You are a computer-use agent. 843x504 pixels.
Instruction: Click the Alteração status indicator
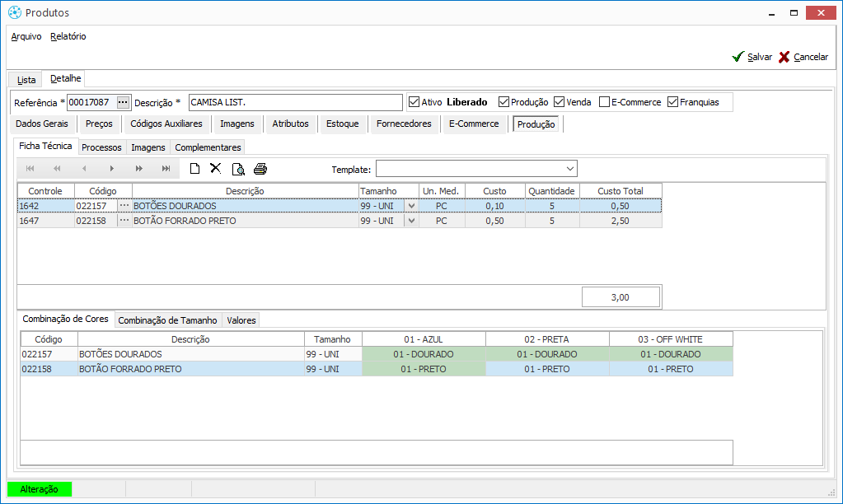coord(40,489)
